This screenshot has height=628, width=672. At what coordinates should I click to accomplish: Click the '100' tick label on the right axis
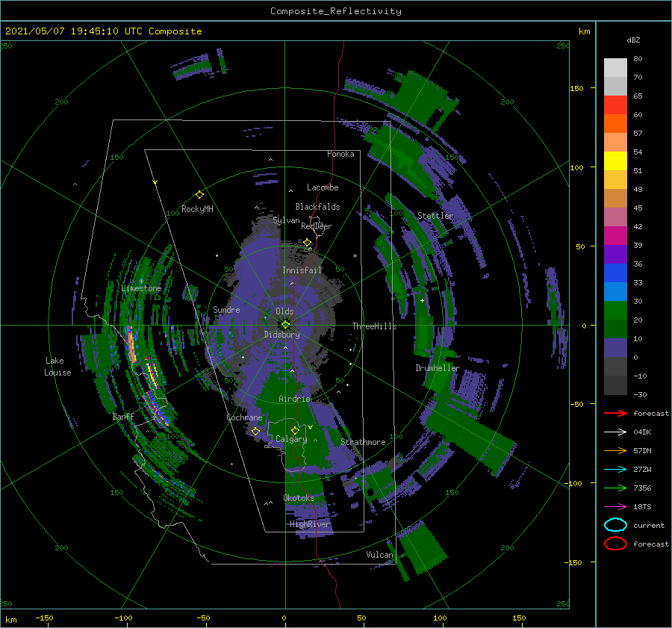coord(576,167)
